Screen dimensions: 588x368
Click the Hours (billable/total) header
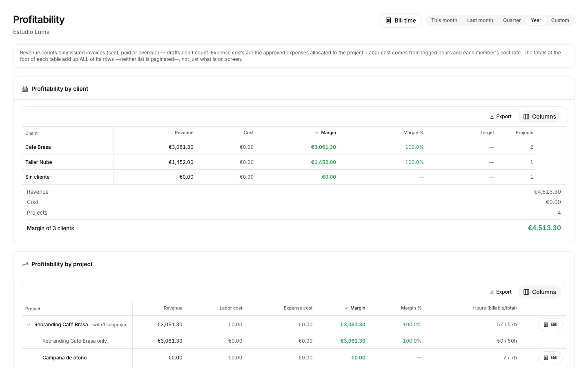click(495, 308)
